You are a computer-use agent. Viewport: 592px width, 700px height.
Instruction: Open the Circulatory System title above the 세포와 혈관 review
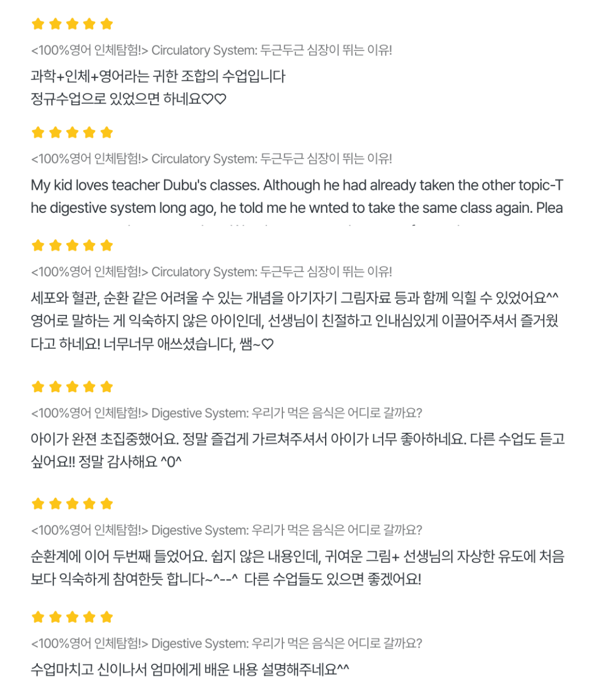click(212, 272)
